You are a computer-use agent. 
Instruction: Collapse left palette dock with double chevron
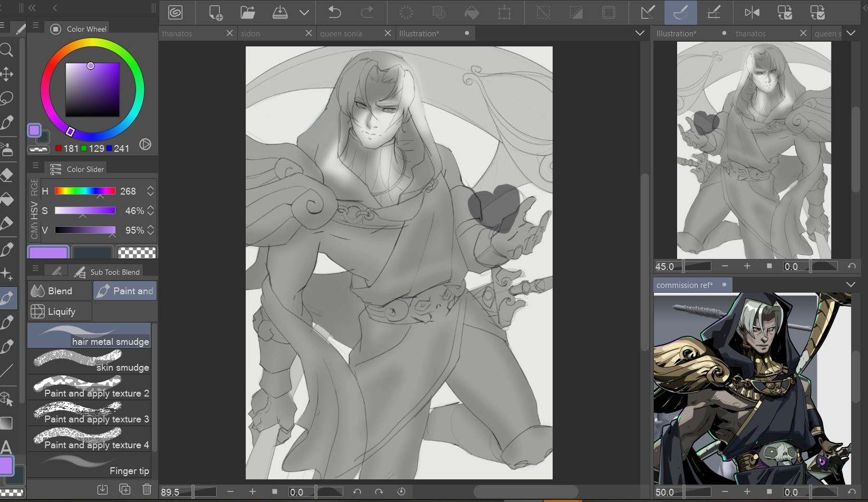(x=32, y=8)
